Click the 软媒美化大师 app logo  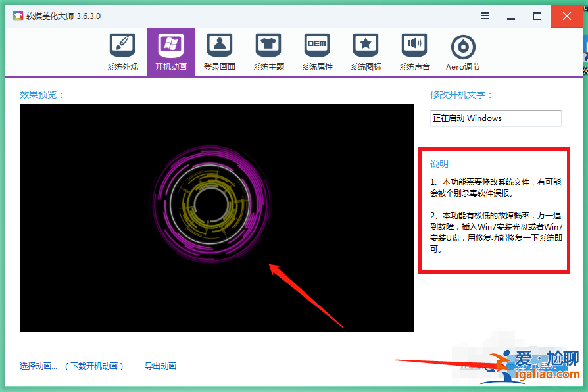[x=16, y=14]
